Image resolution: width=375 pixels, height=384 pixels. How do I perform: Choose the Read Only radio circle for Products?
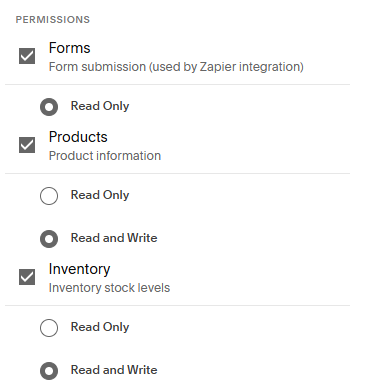click(x=49, y=196)
